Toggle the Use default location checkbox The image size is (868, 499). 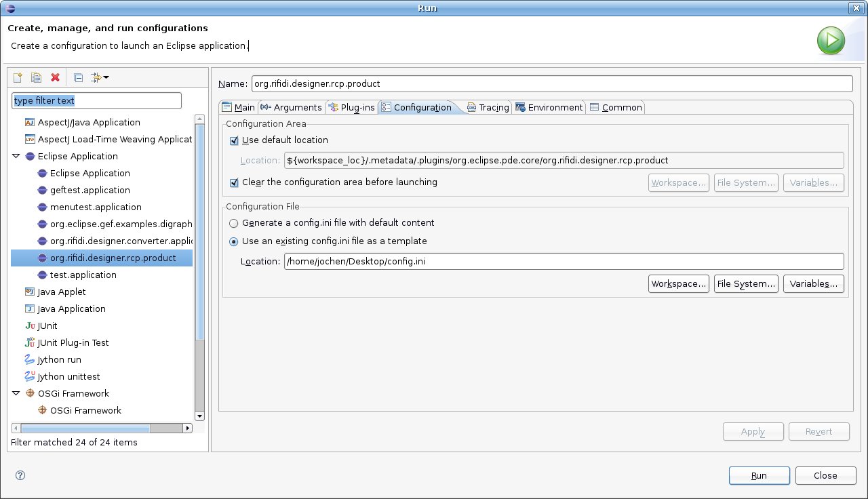pyautogui.click(x=235, y=140)
